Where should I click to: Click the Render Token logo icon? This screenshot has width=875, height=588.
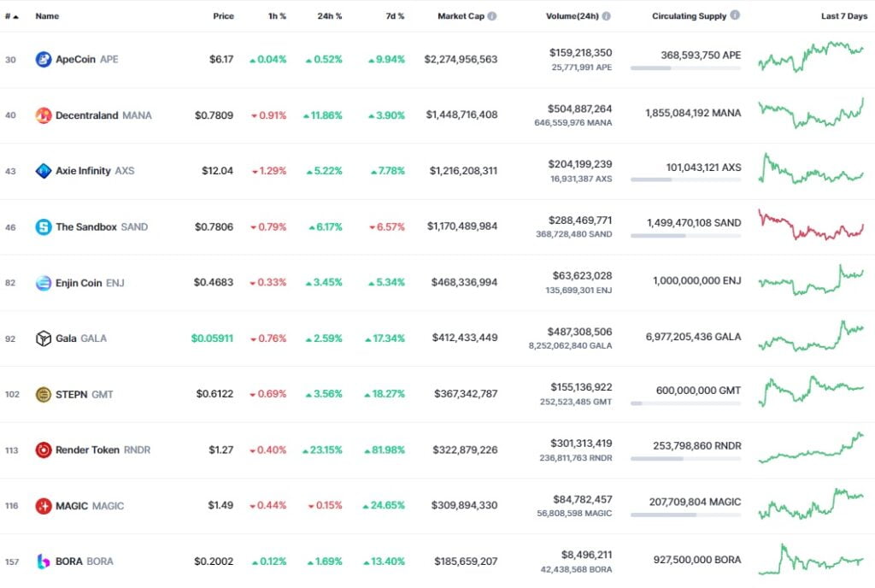(44, 450)
